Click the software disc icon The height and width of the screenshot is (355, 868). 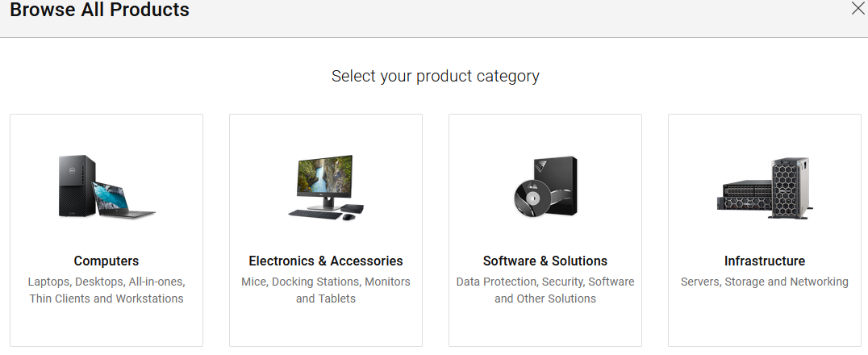pyautogui.click(x=531, y=197)
